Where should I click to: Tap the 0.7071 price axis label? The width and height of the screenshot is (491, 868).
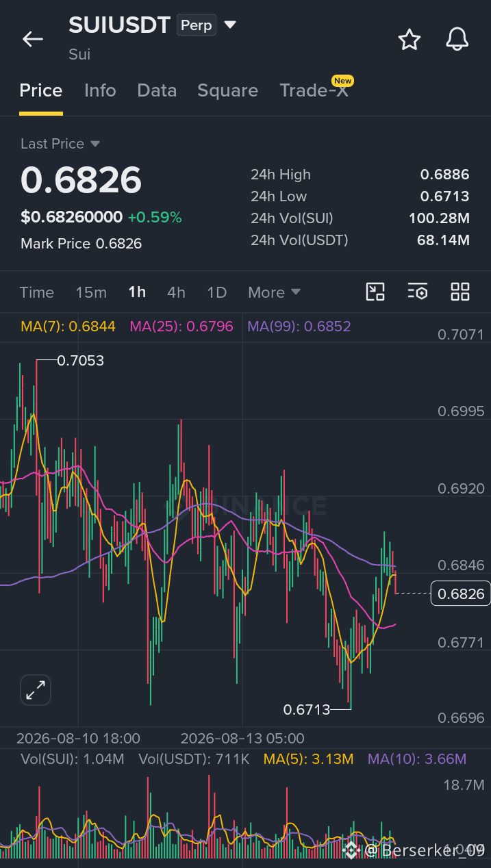pyautogui.click(x=461, y=335)
